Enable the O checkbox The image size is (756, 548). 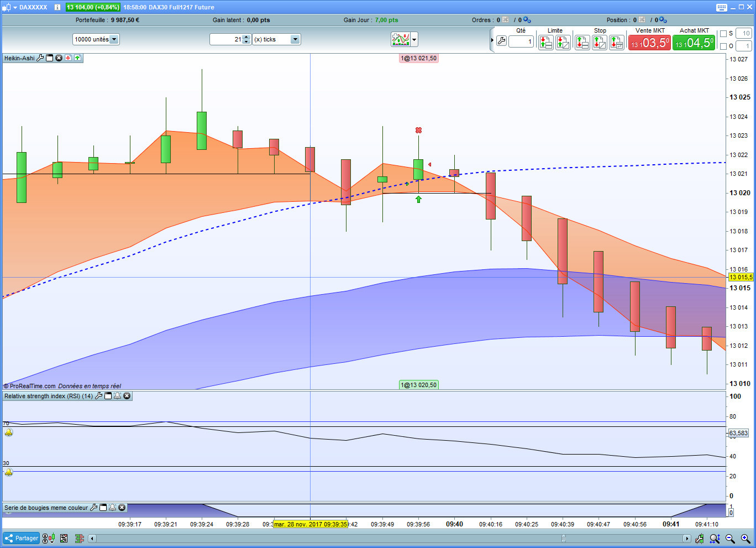click(x=723, y=46)
